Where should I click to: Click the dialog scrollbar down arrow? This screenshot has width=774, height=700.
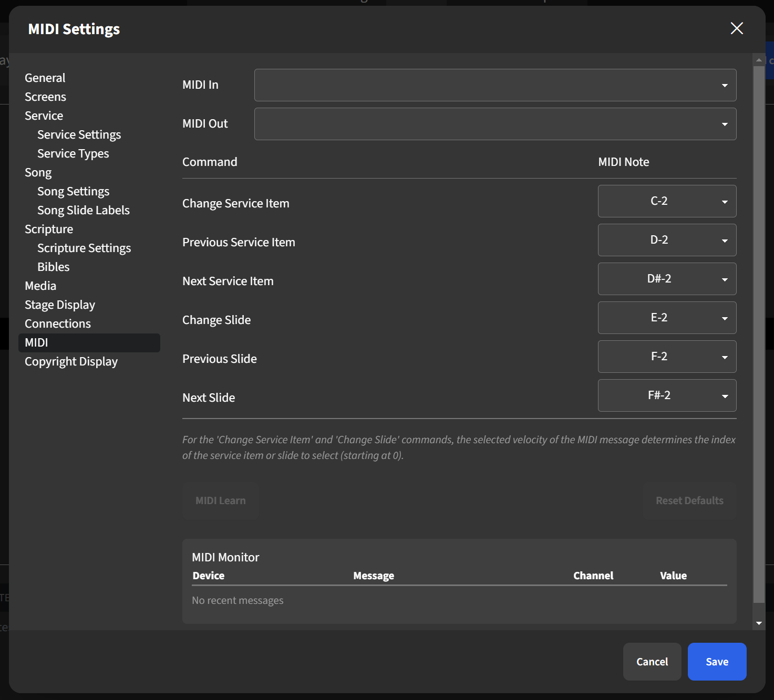point(759,622)
